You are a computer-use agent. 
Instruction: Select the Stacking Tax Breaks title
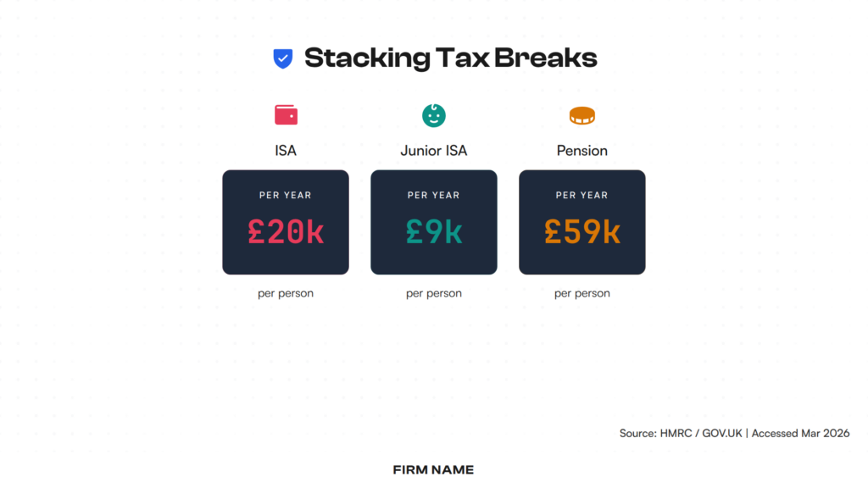click(450, 58)
